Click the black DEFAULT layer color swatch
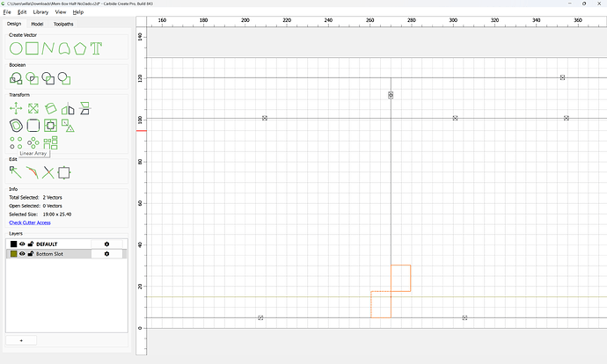 (x=13, y=244)
